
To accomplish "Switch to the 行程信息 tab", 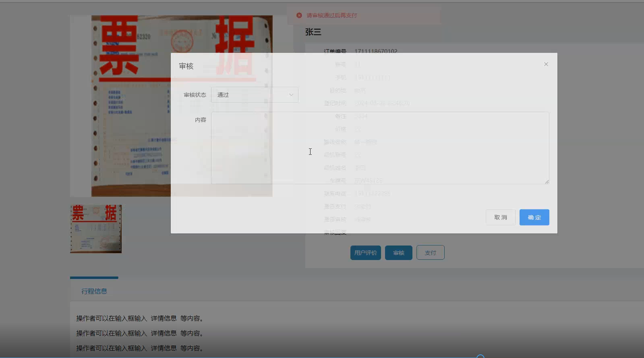I will pyautogui.click(x=94, y=291).
